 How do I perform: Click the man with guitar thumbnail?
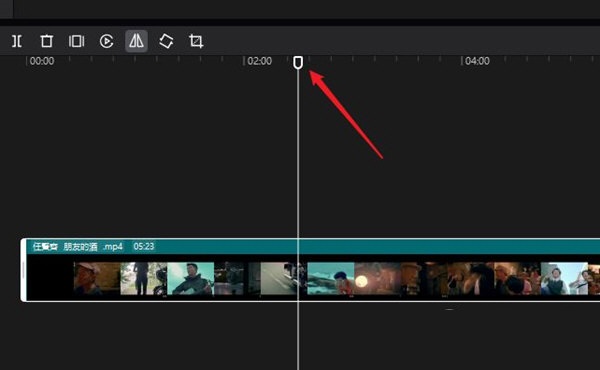[x=191, y=279]
